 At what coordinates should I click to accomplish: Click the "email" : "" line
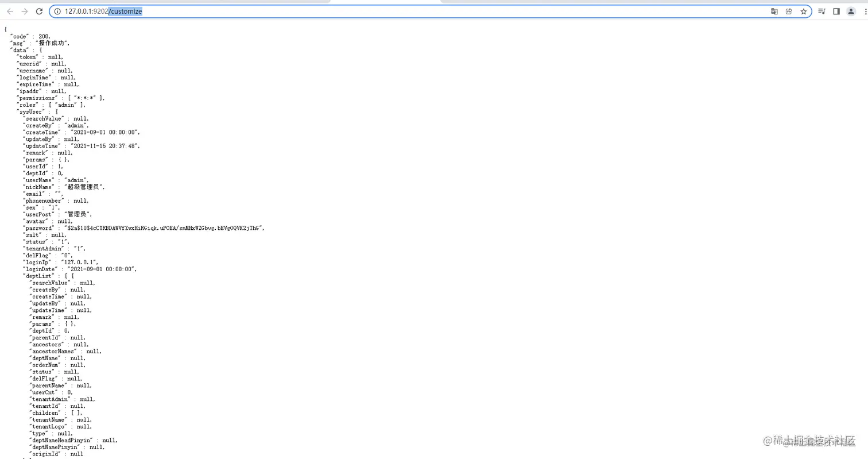tap(44, 194)
